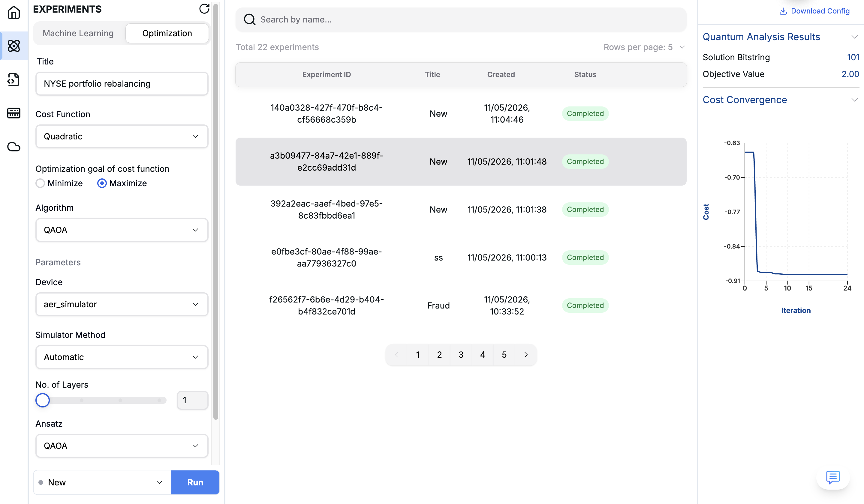Select experiment 392a2eac-aaef row
The width and height of the screenshot is (864, 504).
[461, 210]
